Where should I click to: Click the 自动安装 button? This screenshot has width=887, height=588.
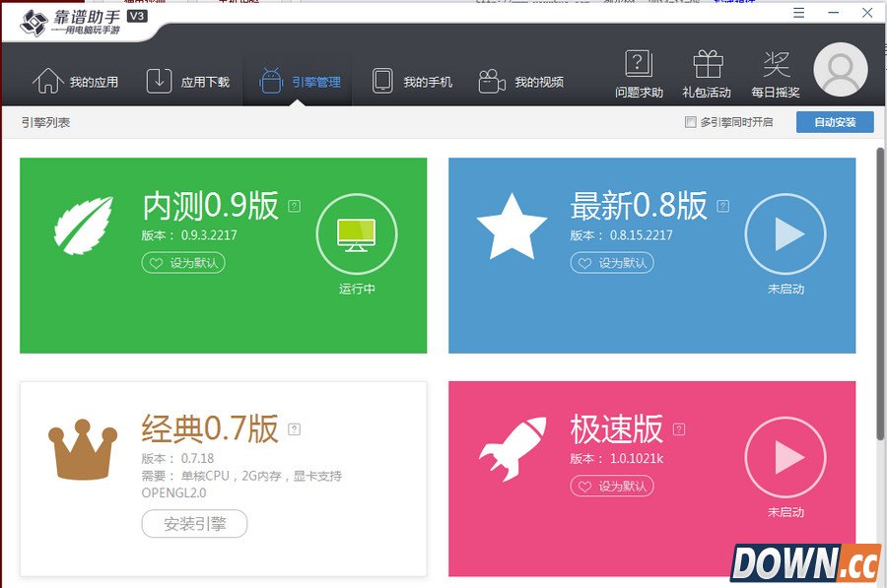[835, 122]
